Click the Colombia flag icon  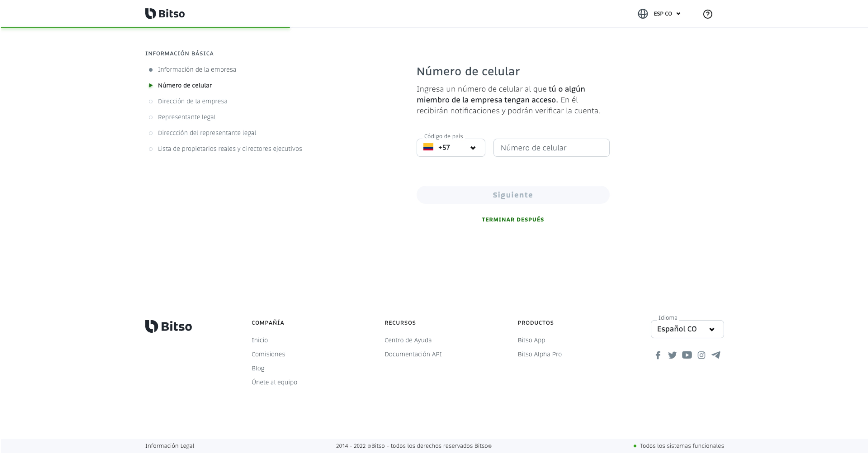(x=428, y=147)
